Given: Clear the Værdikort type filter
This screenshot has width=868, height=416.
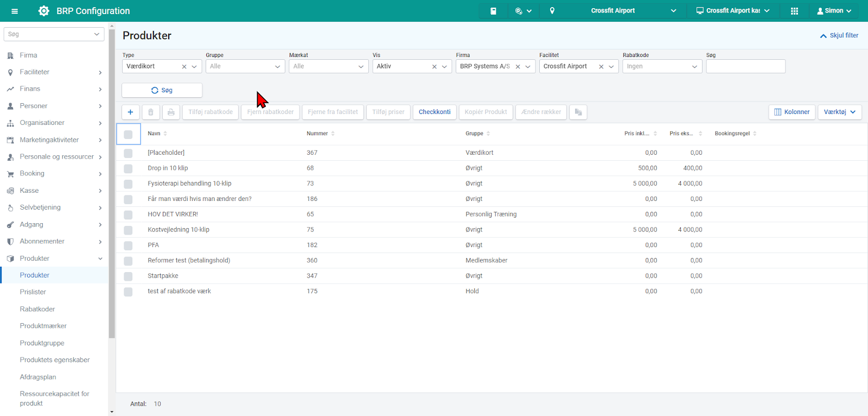Looking at the screenshot, I should tap(184, 67).
